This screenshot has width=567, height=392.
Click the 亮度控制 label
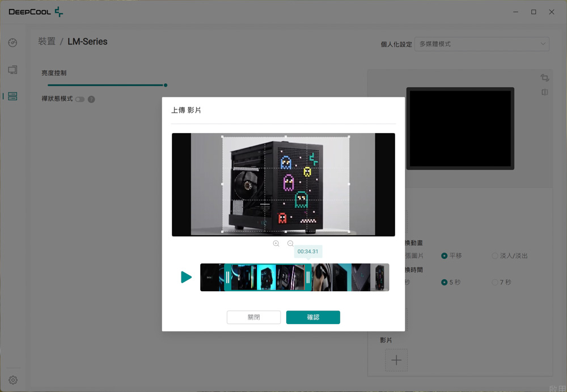point(54,73)
